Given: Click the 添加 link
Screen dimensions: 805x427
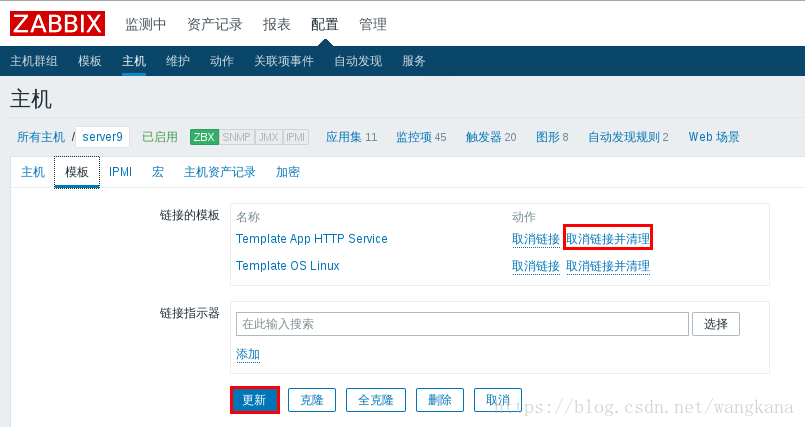Looking at the screenshot, I should click(248, 354).
